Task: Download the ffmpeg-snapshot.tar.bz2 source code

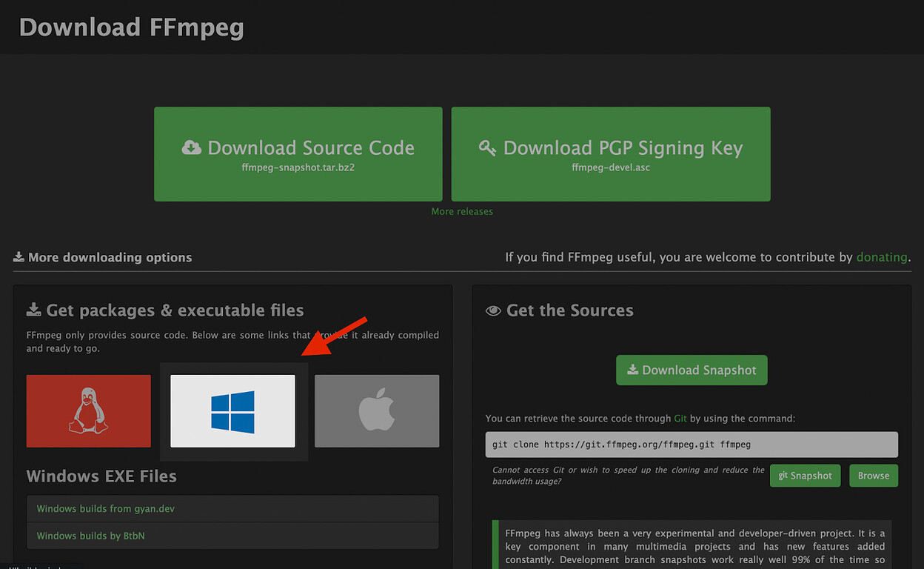Action: coord(298,154)
